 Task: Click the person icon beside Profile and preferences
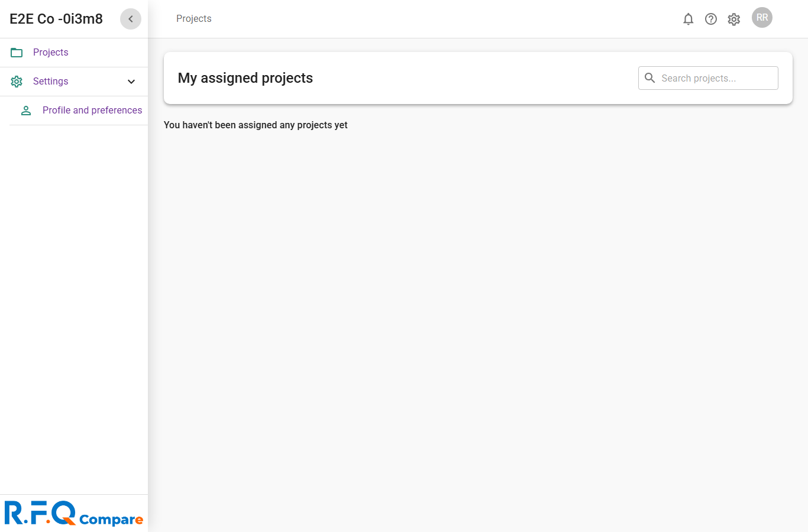click(26, 111)
